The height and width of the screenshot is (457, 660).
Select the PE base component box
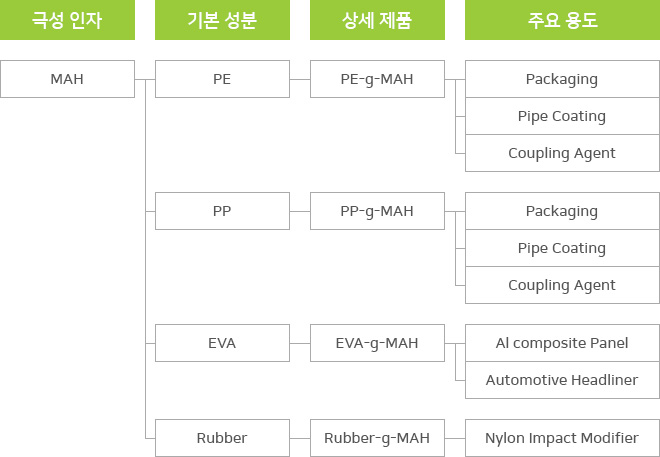click(x=222, y=79)
